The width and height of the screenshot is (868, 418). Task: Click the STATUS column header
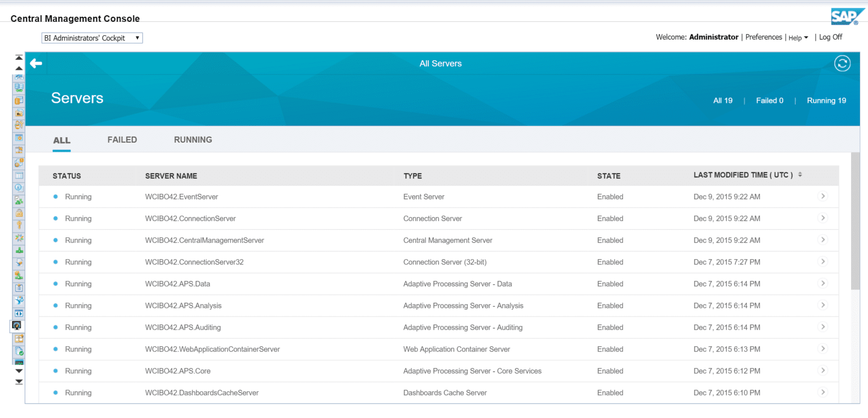click(67, 176)
